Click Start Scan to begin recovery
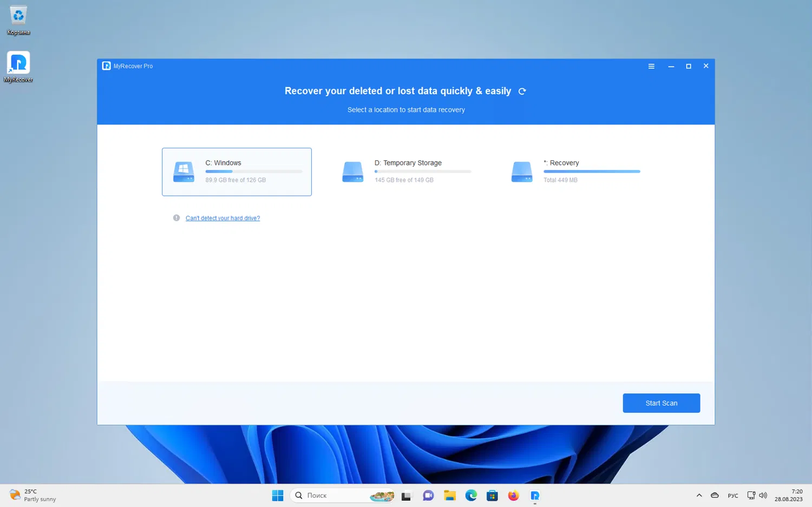This screenshot has height=507, width=812. pyautogui.click(x=661, y=403)
